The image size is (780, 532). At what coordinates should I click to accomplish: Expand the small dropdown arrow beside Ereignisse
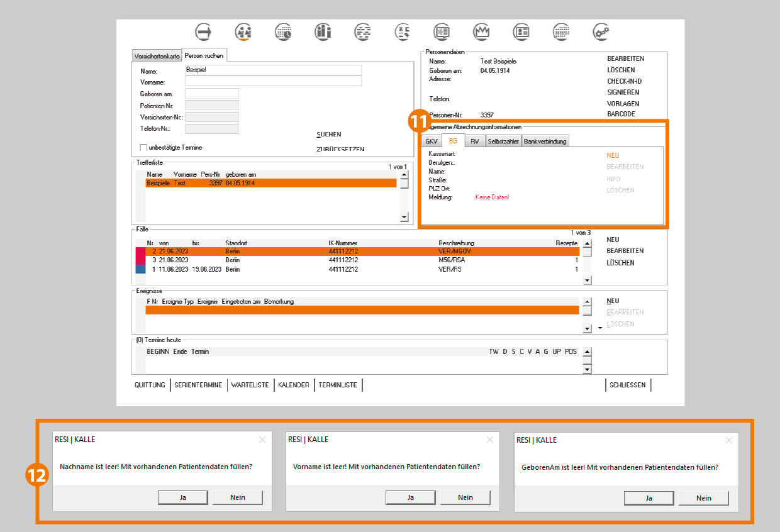click(x=600, y=328)
